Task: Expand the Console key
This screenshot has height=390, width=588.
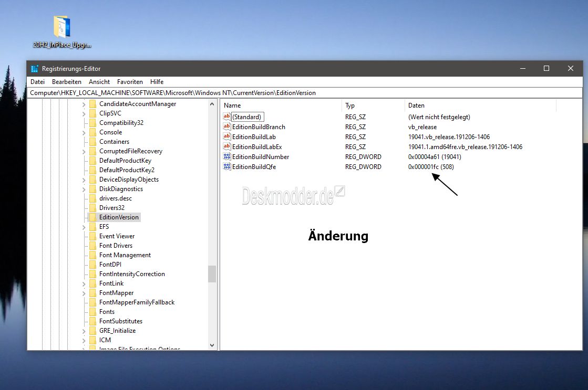Action: [x=84, y=133]
